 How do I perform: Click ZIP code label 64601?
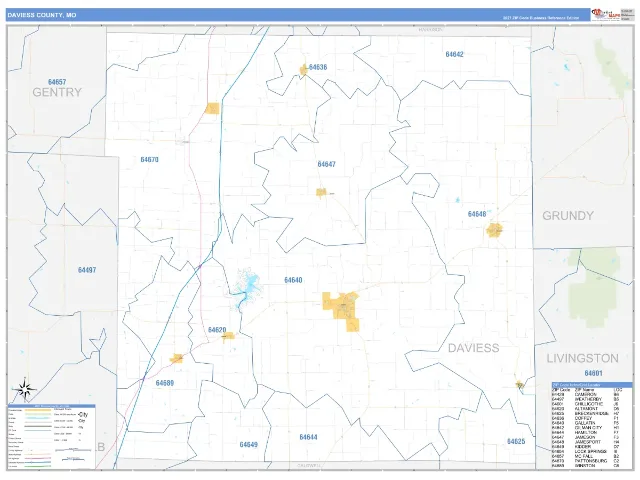(x=593, y=373)
